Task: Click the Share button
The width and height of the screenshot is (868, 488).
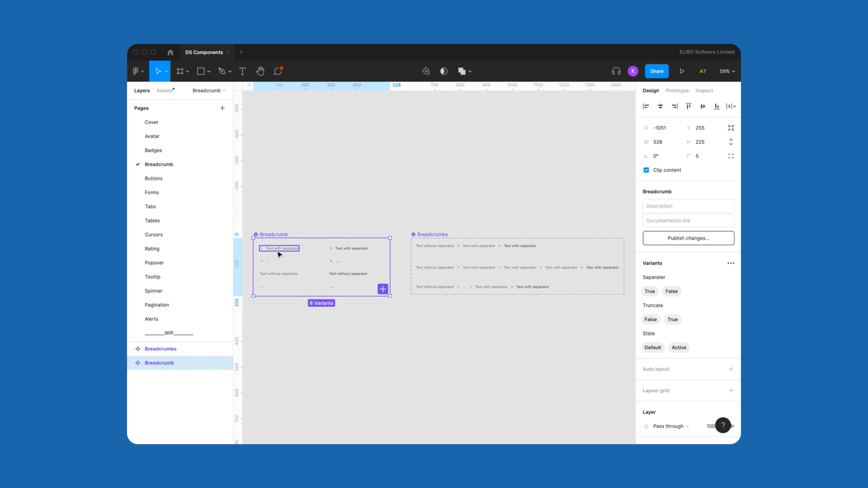Action: (x=656, y=71)
